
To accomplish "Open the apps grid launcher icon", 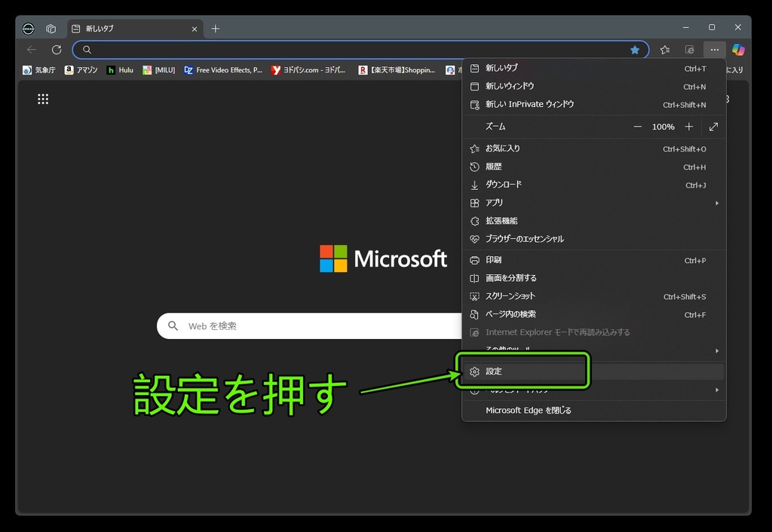I will point(43,99).
